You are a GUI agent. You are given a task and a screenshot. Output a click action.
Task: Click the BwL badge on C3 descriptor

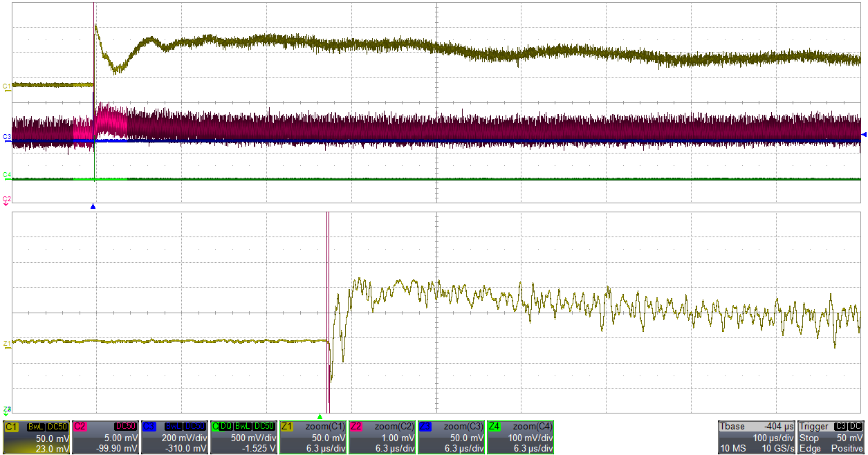pyautogui.click(x=174, y=427)
